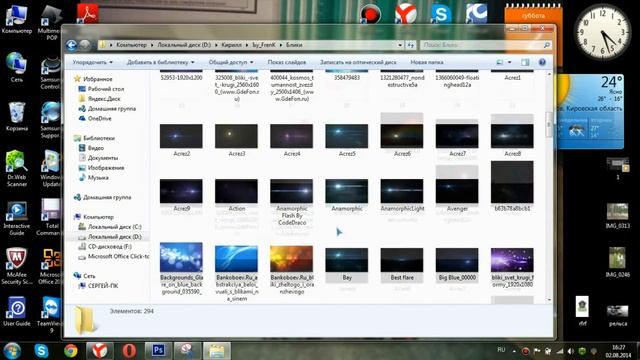
Task: Select the Bay thumbnail
Action: (x=347, y=260)
